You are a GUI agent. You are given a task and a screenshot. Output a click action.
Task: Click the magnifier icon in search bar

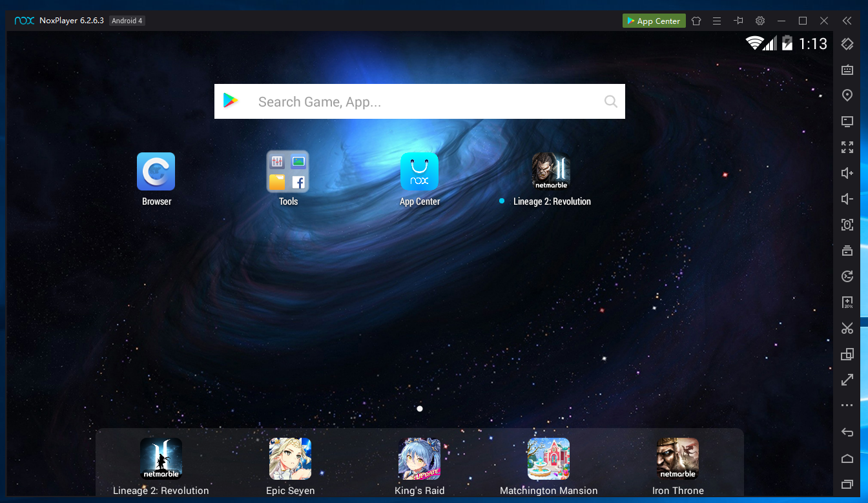[x=610, y=101]
